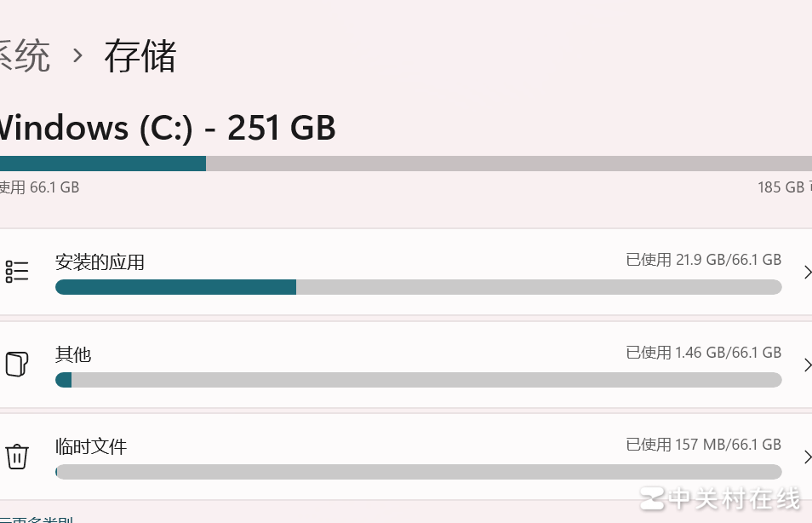Screen dimensions: 812x523
Task: Click the 中关村在线 watermark logo
Action: click(720, 498)
